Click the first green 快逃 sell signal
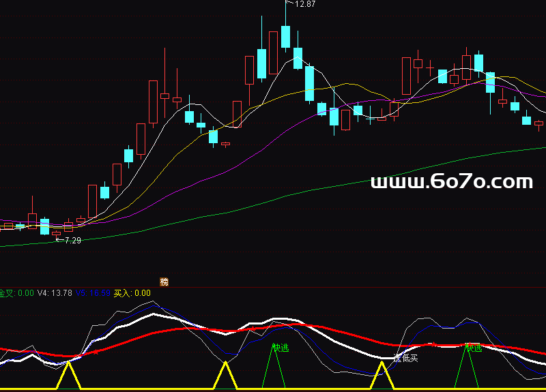This screenshot has height=392, width=546. 281,348
